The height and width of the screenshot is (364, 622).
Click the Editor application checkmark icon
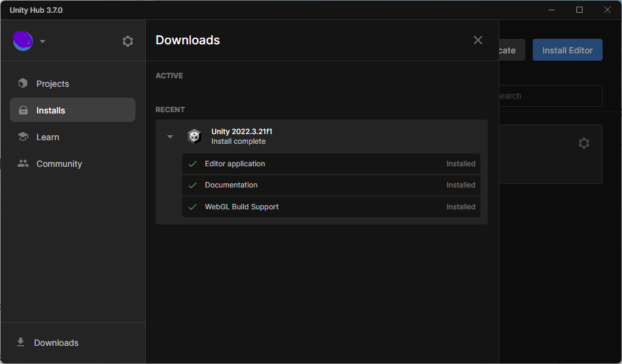tap(193, 164)
